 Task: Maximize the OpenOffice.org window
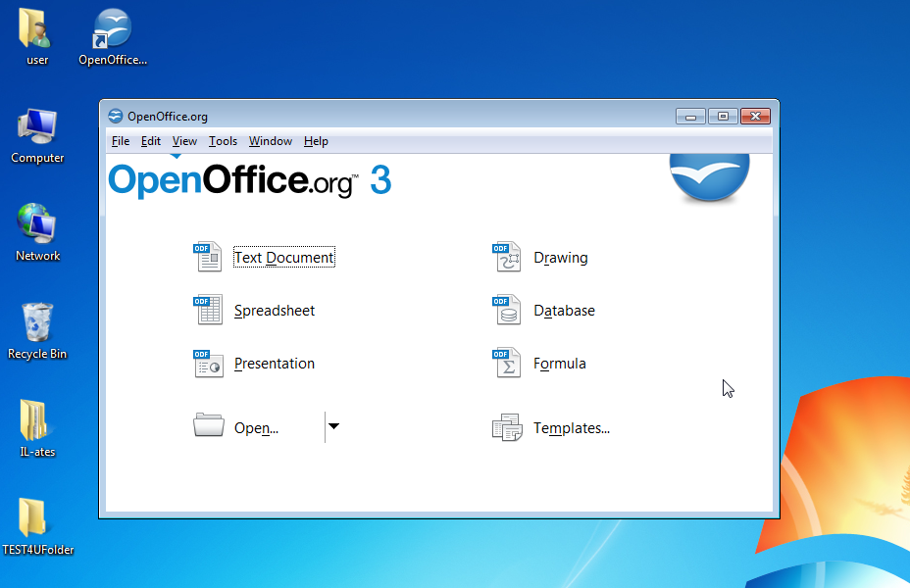pos(723,117)
